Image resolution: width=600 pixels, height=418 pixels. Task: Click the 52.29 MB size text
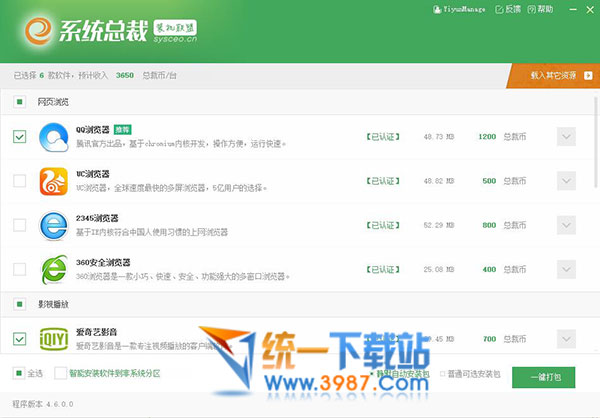439,225
